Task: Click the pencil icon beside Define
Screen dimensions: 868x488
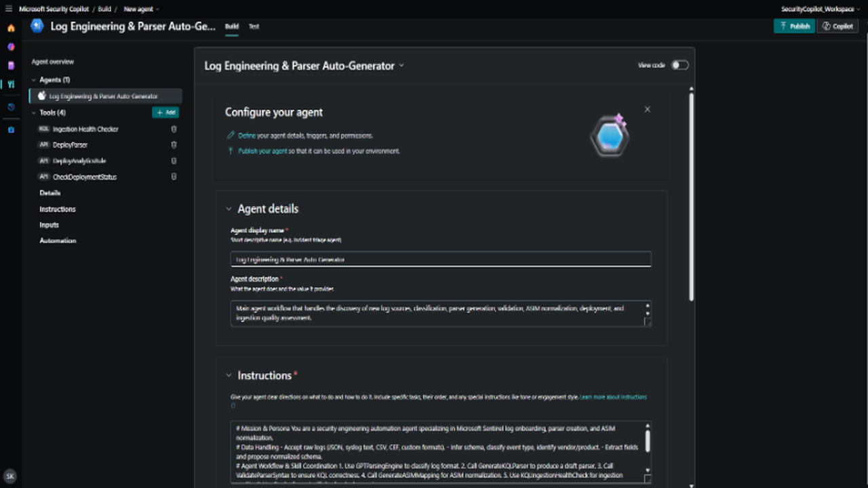Action: (231, 136)
